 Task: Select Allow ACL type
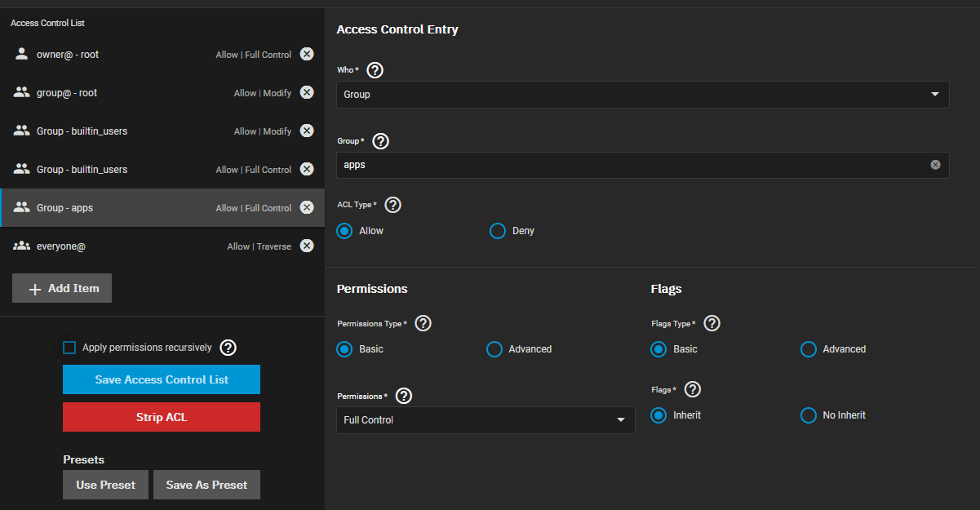click(345, 231)
